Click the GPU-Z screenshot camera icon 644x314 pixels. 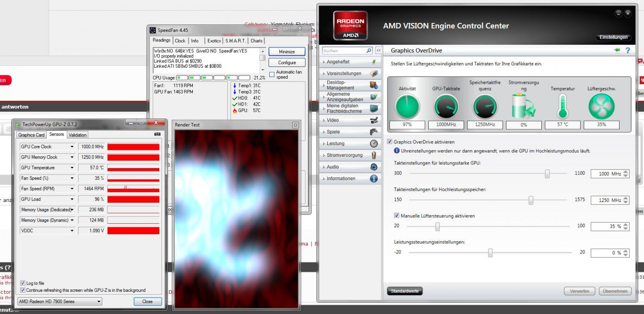(157, 134)
